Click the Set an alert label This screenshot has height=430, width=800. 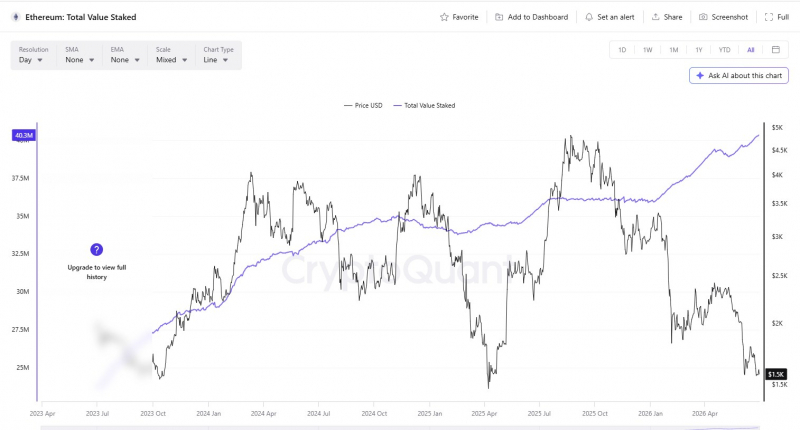pos(616,17)
